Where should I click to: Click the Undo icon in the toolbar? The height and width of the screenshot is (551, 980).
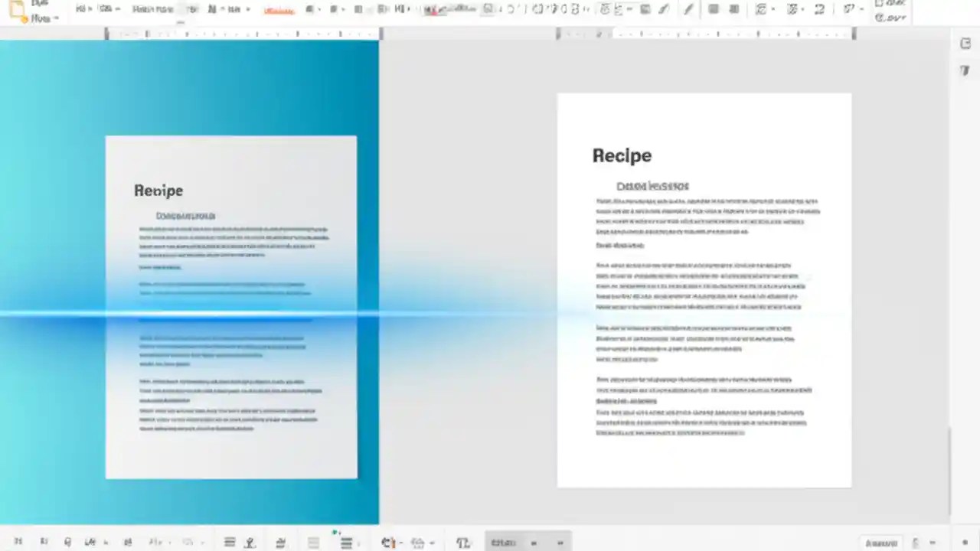pos(511,8)
